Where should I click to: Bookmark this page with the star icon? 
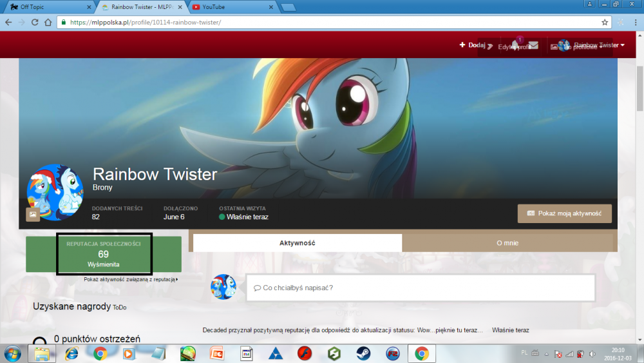[x=605, y=22]
